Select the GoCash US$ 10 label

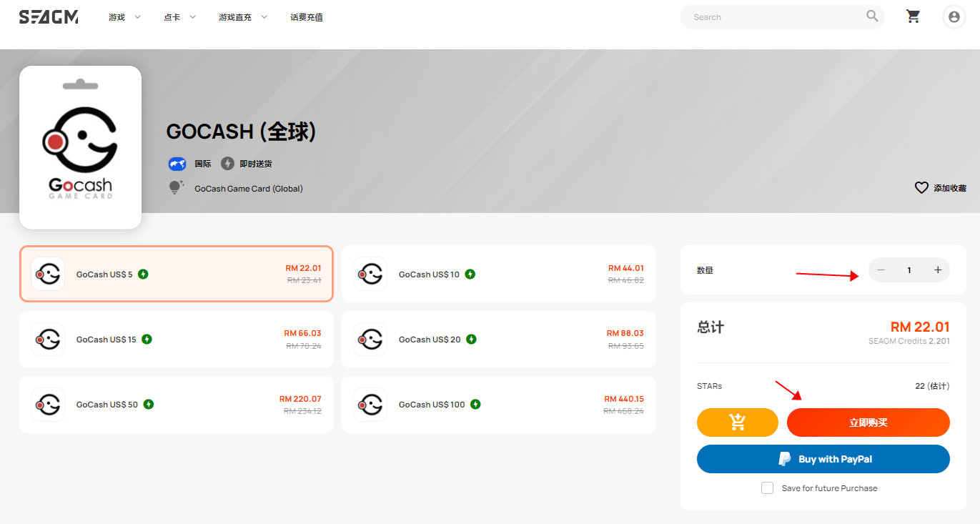[429, 274]
